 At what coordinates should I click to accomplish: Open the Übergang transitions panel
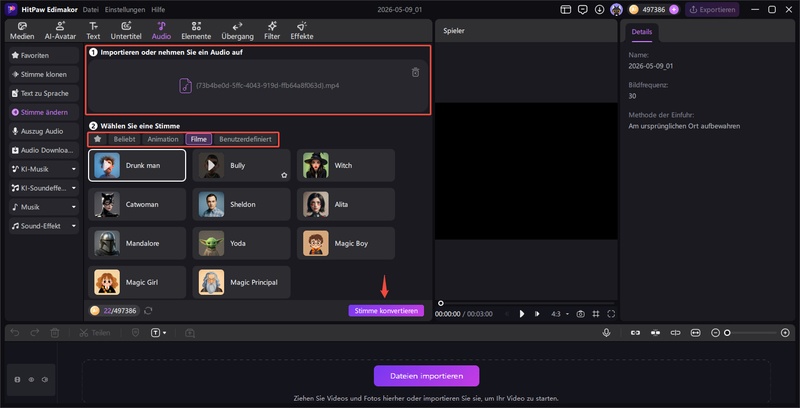tap(237, 31)
